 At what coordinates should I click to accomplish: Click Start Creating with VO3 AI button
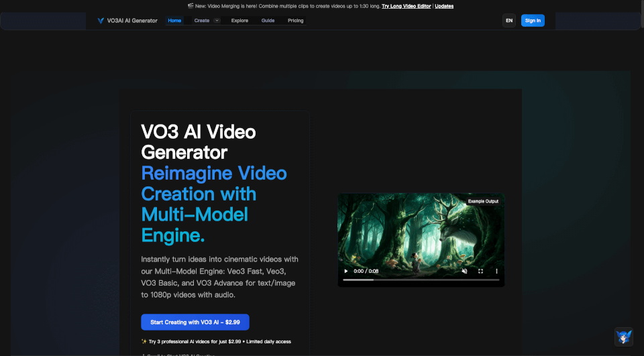pyautogui.click(x=195, y=322)
